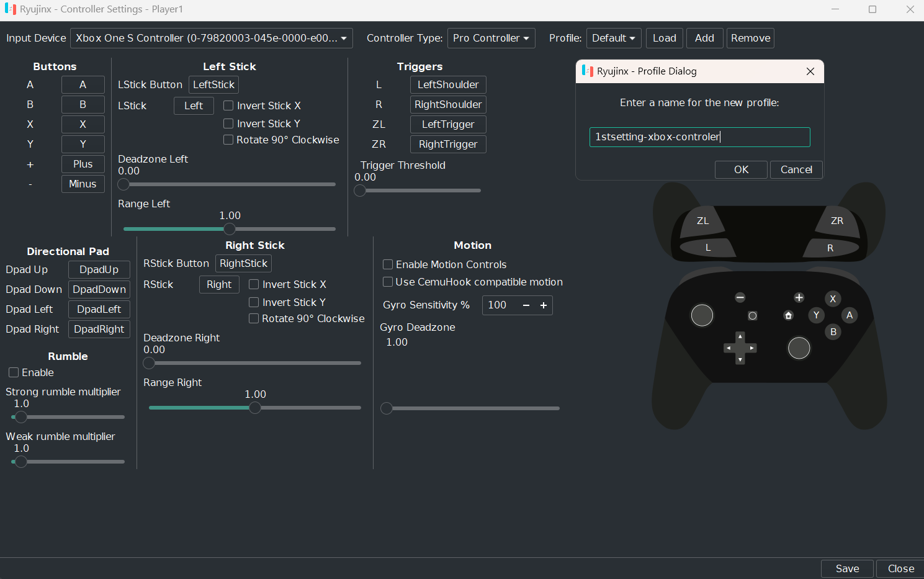The width and height of the screenshot is (924, 579).
Task: Click the profile name text field
Action: pos(699,137)
